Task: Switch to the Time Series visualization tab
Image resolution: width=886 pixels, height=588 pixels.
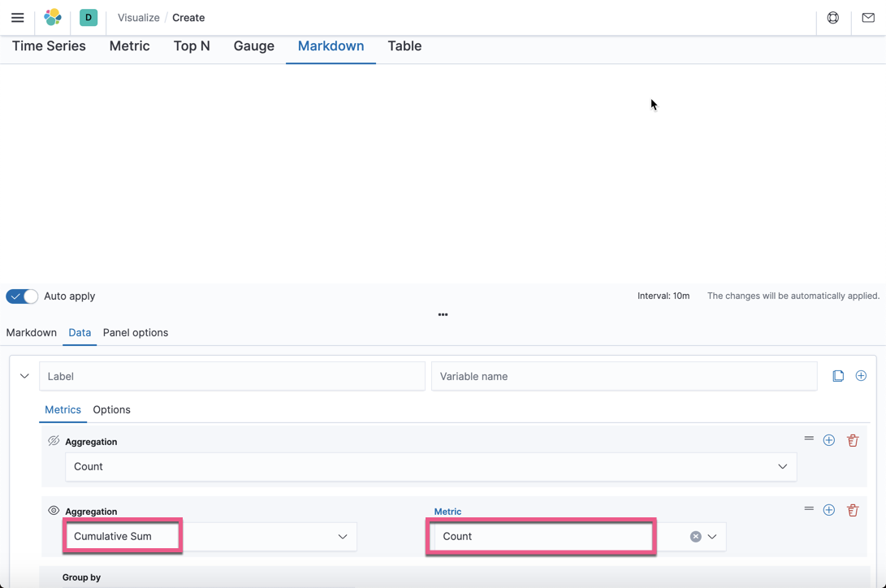Action: (x=48, y=46)
